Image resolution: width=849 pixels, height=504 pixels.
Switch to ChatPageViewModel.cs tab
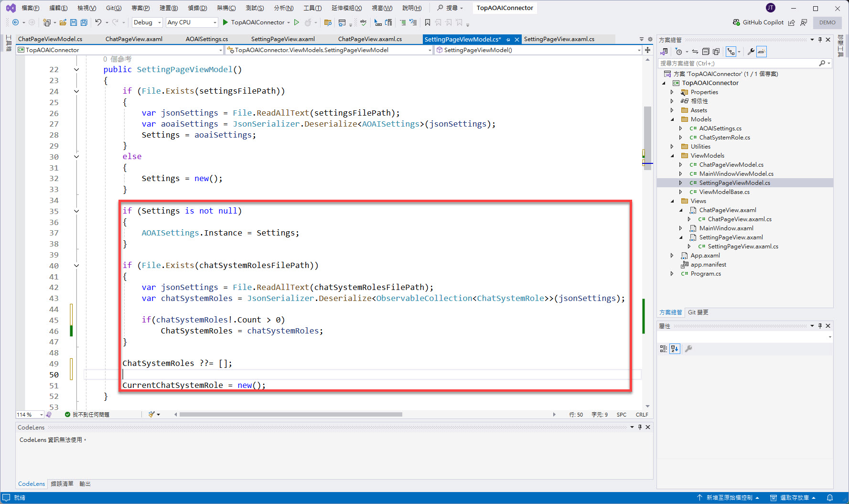coord(50,39)
